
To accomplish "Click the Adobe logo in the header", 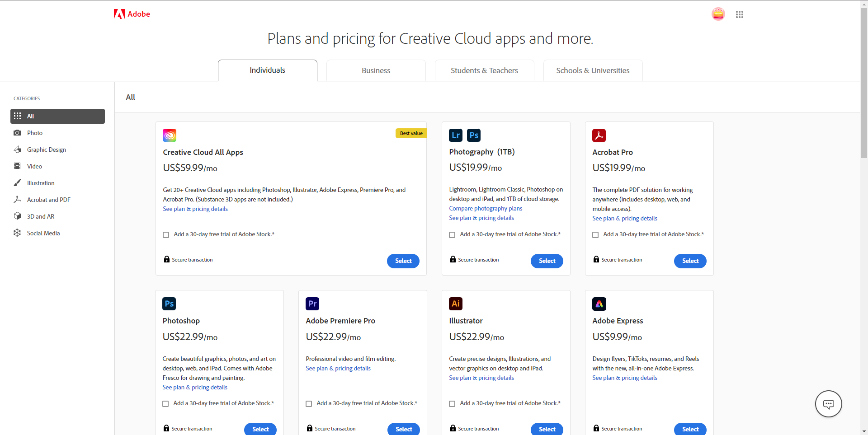I will pyautogui.click(x=132, y=14).
